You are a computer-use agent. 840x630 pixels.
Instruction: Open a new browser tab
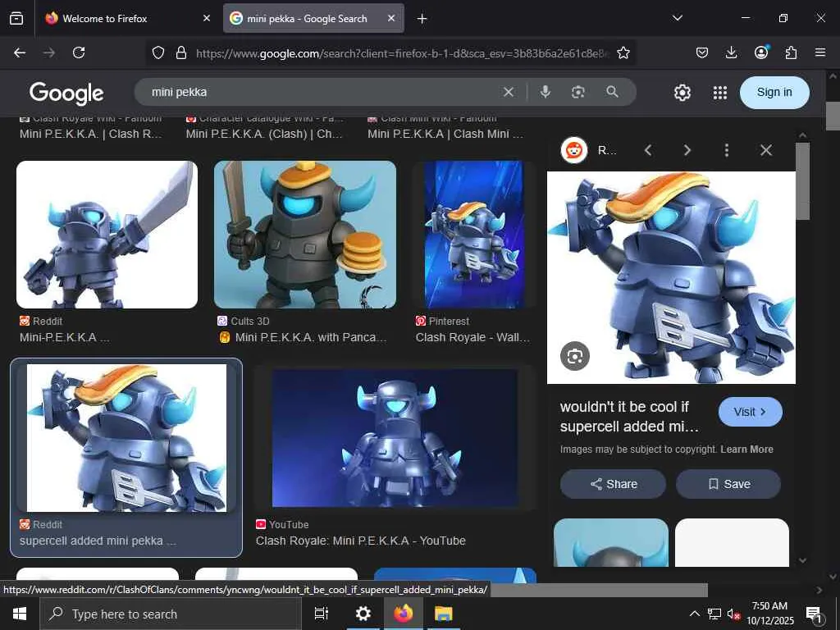tap(422, 18)
